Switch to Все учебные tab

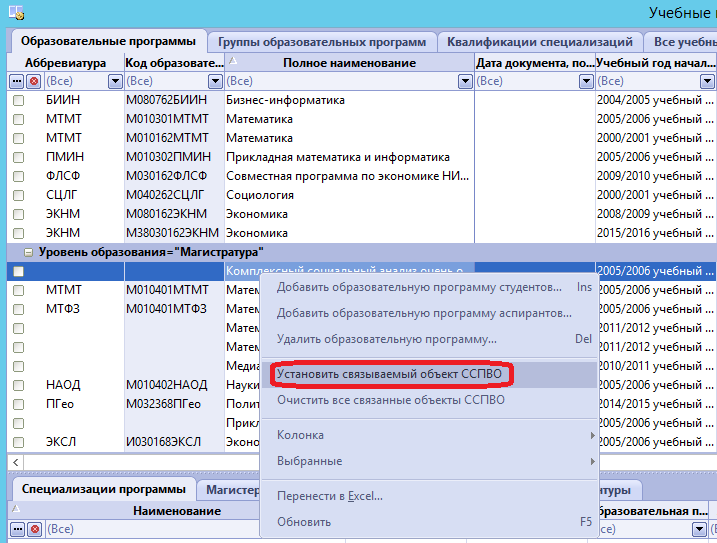coord(681,42)
